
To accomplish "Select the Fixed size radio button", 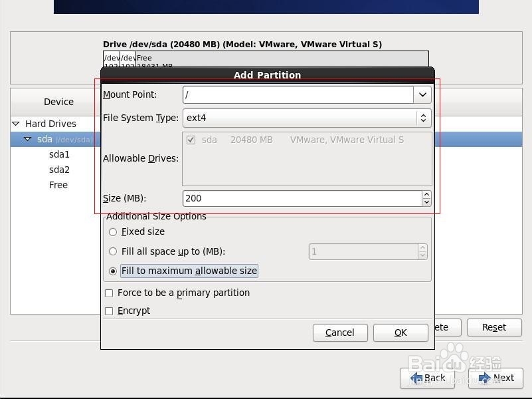I will coord(113,231).
